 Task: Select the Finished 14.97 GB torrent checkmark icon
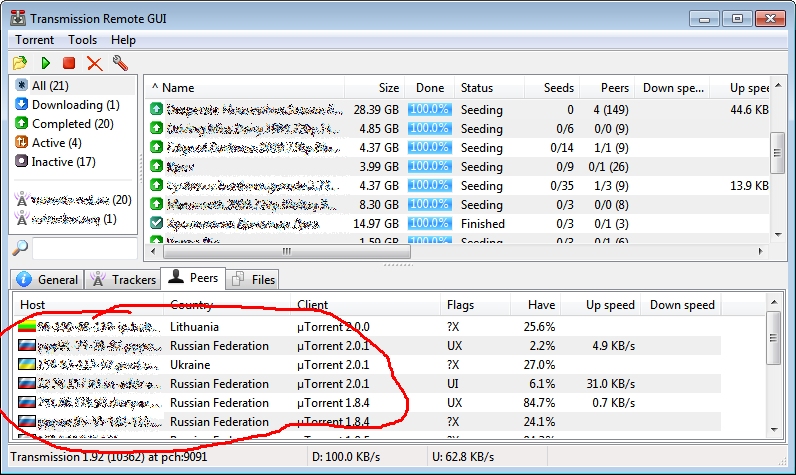(x=156, y=223)
